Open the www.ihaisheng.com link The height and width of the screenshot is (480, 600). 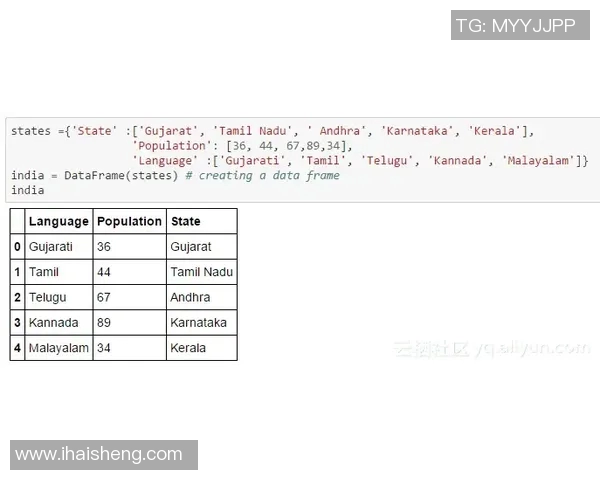tap(99, 455)
